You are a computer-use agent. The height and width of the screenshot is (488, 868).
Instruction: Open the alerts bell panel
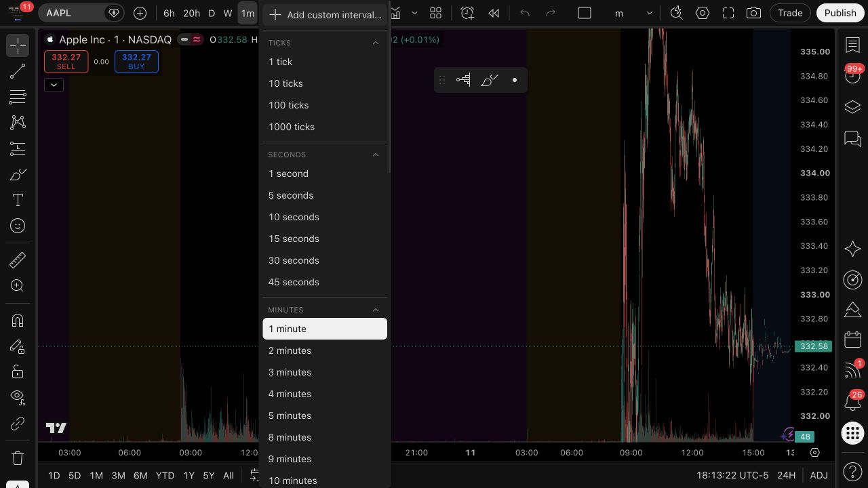[x=852, y=401]
